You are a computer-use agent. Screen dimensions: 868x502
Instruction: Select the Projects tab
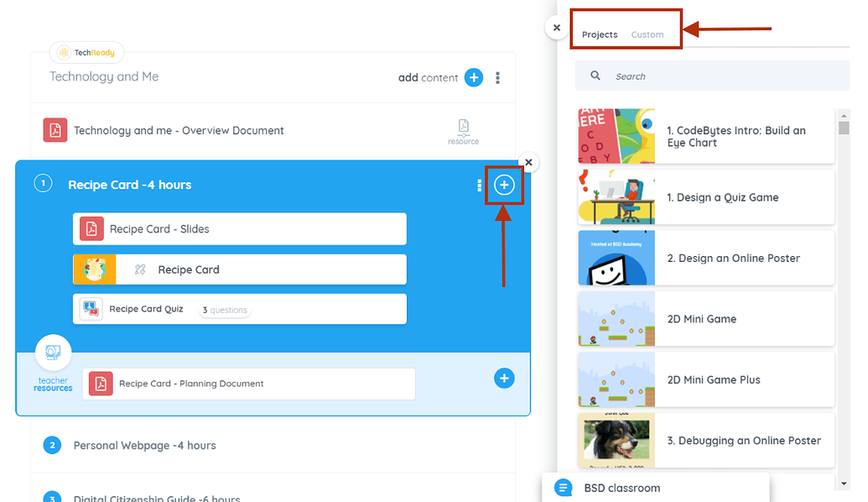pyautogui.click(x=600, y=34)
